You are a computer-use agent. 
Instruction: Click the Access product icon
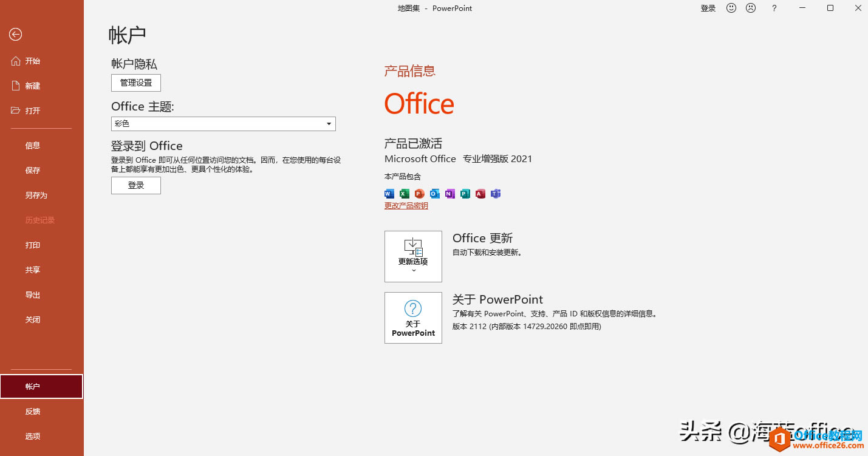[480, 194]
